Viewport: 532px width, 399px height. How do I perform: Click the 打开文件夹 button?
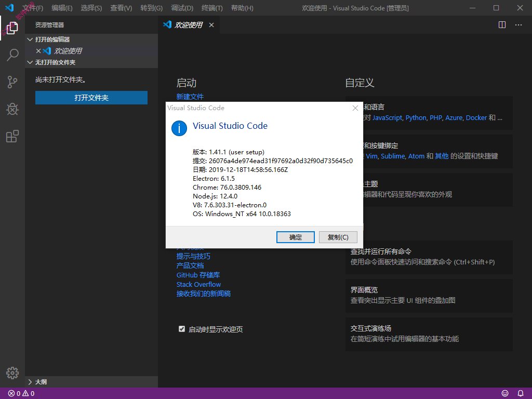tap(91, 98)
